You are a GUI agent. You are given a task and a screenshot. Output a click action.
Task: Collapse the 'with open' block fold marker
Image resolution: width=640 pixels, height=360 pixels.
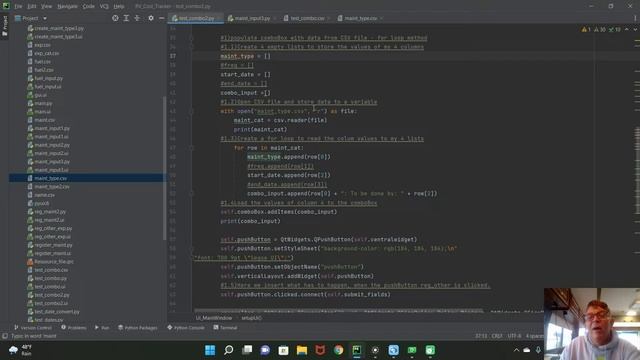pos(191,111)
